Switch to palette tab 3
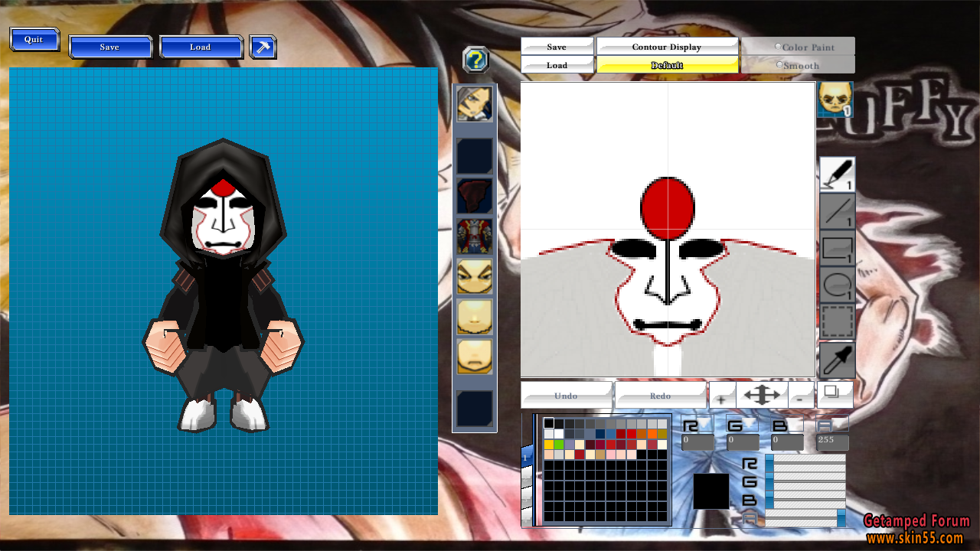The width and height of the screenshot is (980, 551). click(526, 497)
